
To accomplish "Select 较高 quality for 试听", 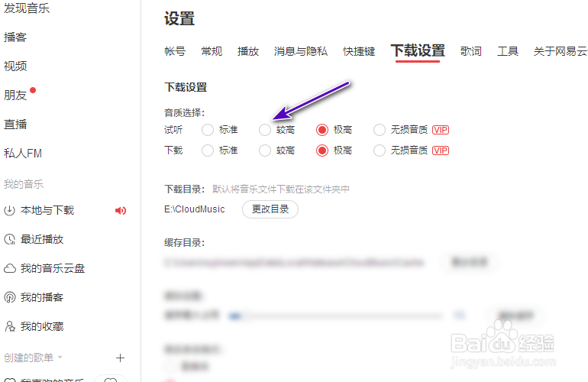I will click(265, 130).
